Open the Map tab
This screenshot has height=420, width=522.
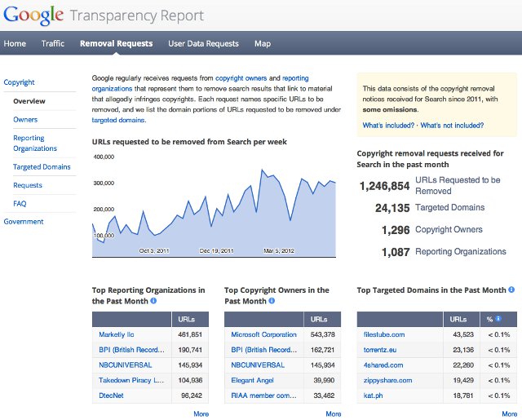point(263,43)
